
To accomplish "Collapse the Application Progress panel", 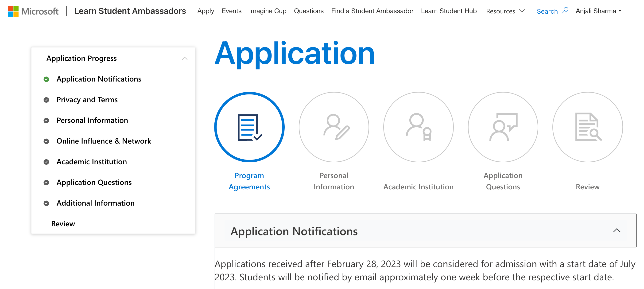I will click(185, 59).
